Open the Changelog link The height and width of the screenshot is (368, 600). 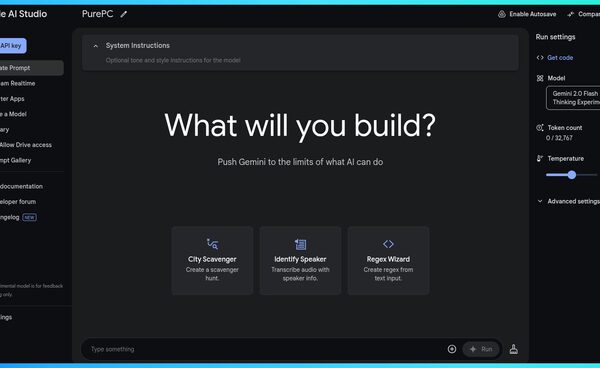point(10,217)
